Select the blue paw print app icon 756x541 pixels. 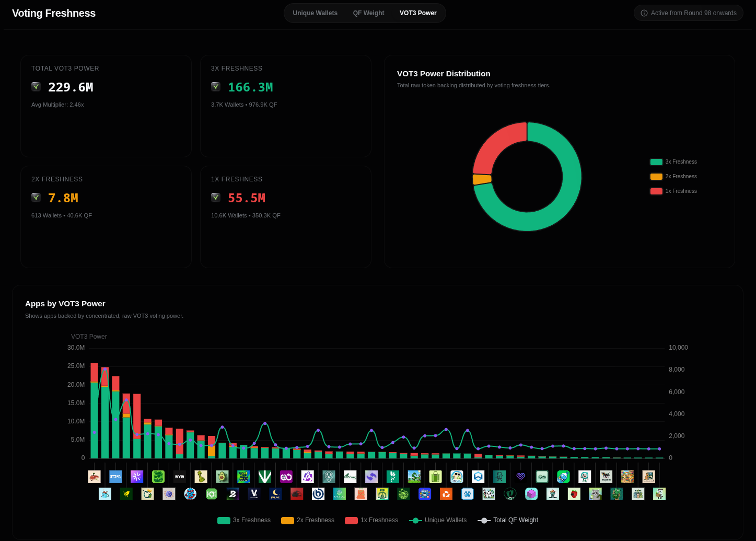468,494
